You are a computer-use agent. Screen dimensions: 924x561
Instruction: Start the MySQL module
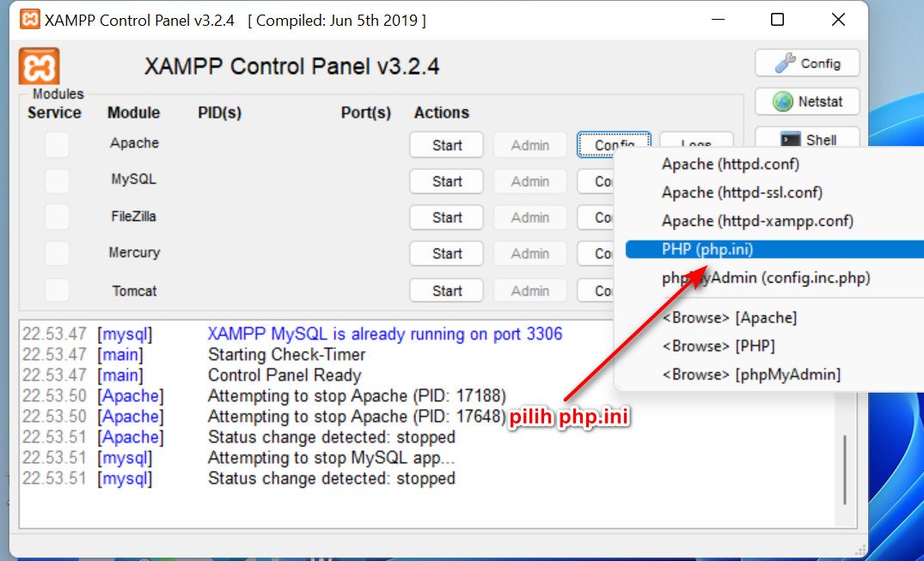447,181
